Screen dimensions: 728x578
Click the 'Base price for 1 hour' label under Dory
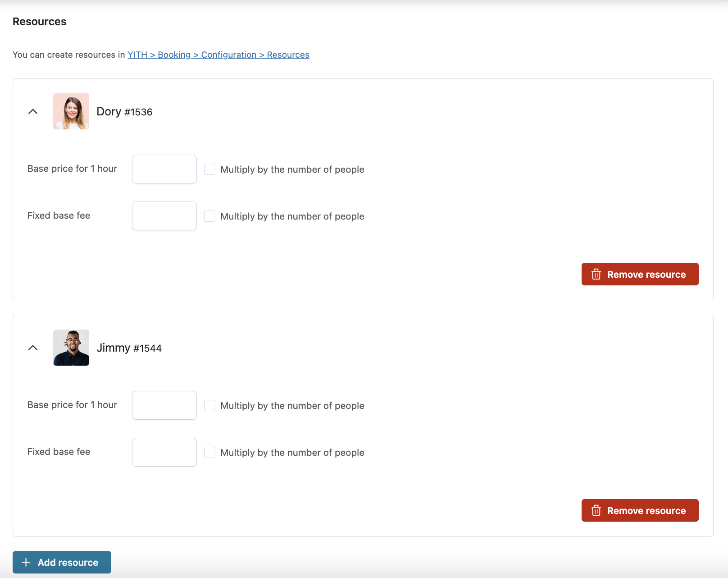[x=72, y=169]
